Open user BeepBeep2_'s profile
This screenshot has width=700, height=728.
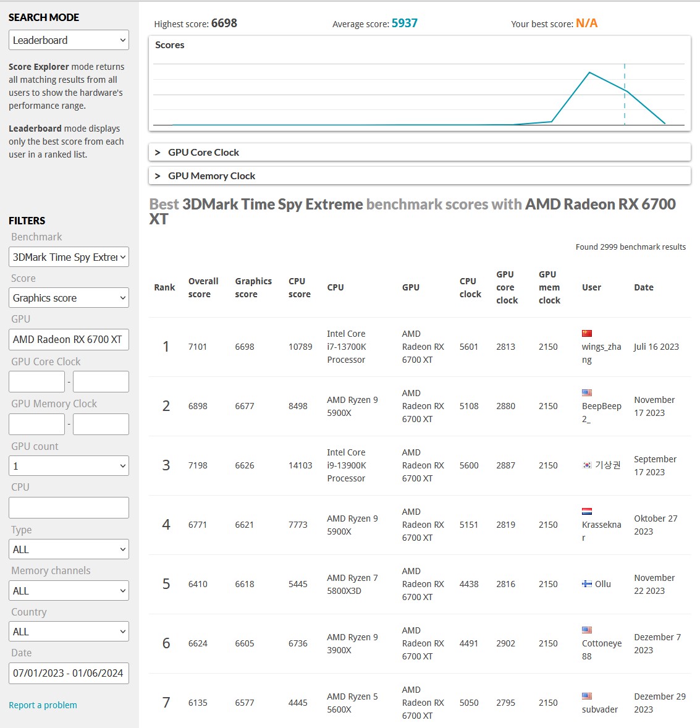(x=601, y=412)
